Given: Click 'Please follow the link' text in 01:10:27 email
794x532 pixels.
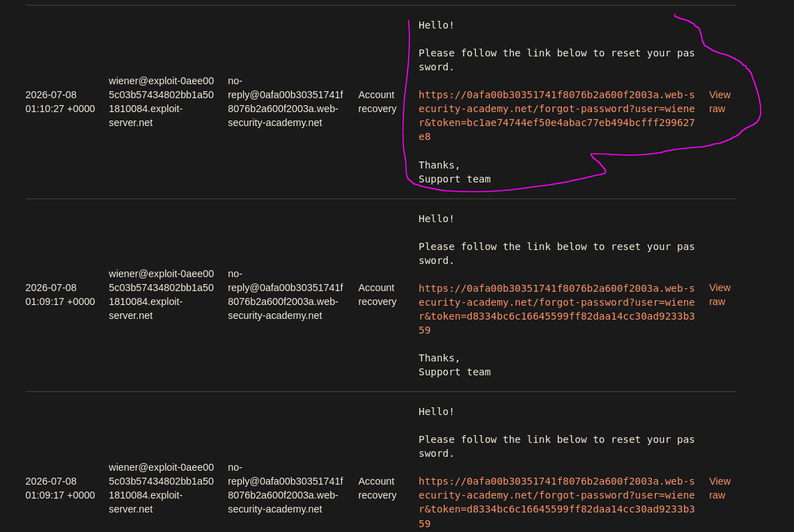Looking at the screenshot, I should 556,60.
